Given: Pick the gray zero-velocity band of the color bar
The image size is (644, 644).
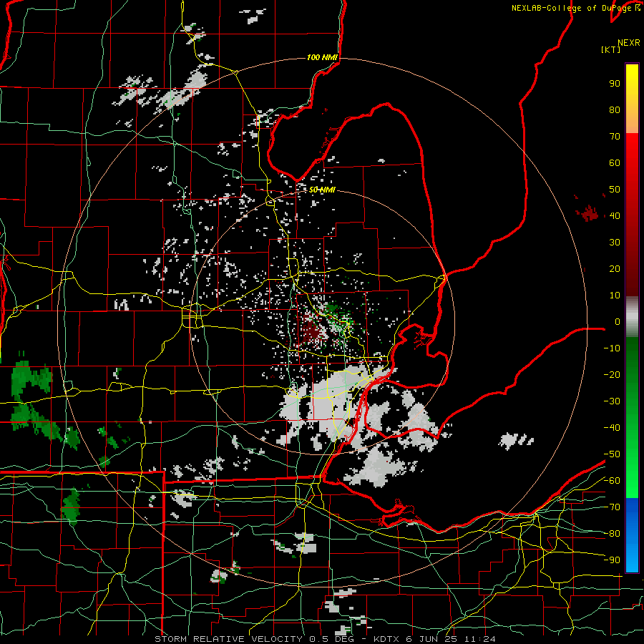Looking at the screenshot, I should click(632, 317).
